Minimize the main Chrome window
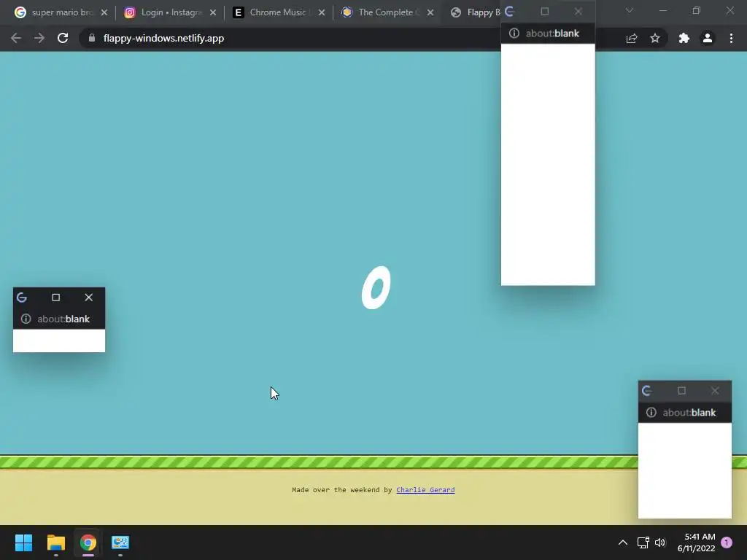Viewport: 747px width, 560px height. pyautogui.click(x=663, y=10)
